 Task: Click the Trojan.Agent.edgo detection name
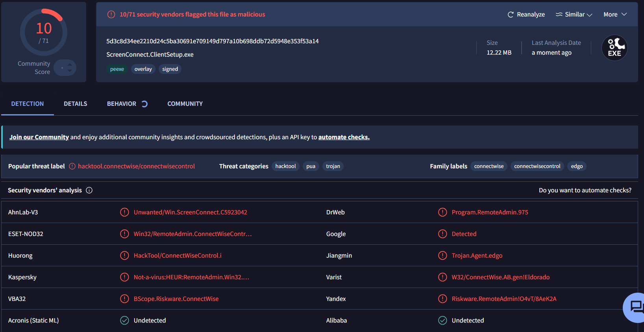point(477,256)
